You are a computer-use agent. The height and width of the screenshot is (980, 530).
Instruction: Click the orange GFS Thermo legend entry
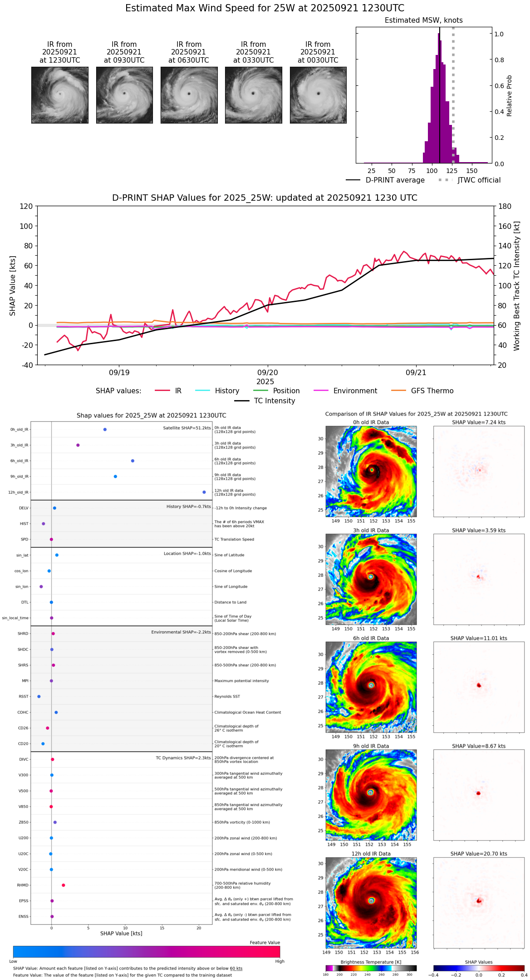[422, 391]
